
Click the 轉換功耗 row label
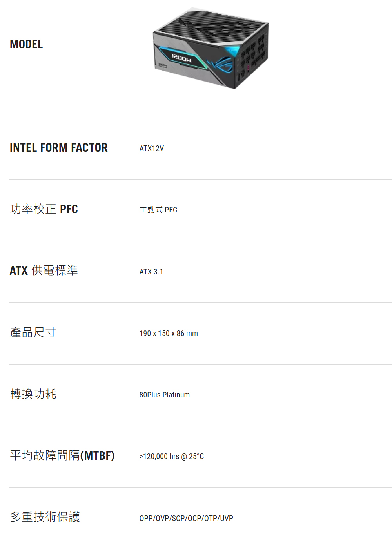pyautogui.click(x=33, y=394)
